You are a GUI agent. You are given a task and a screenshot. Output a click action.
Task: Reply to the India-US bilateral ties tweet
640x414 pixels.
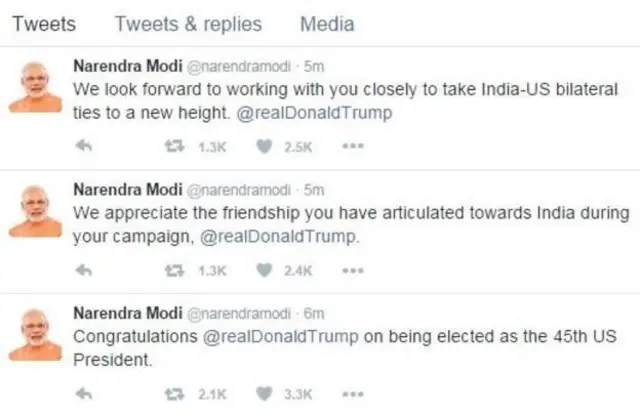click(84, 147)
